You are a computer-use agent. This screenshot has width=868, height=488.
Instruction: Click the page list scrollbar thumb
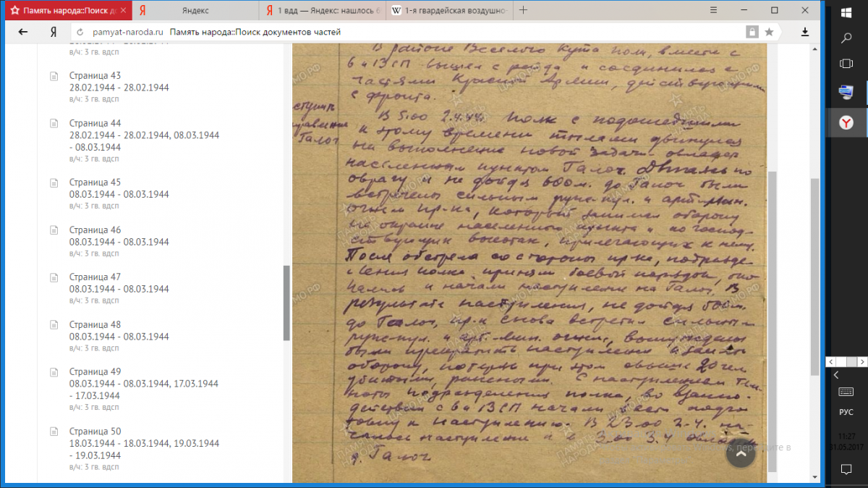286,303
